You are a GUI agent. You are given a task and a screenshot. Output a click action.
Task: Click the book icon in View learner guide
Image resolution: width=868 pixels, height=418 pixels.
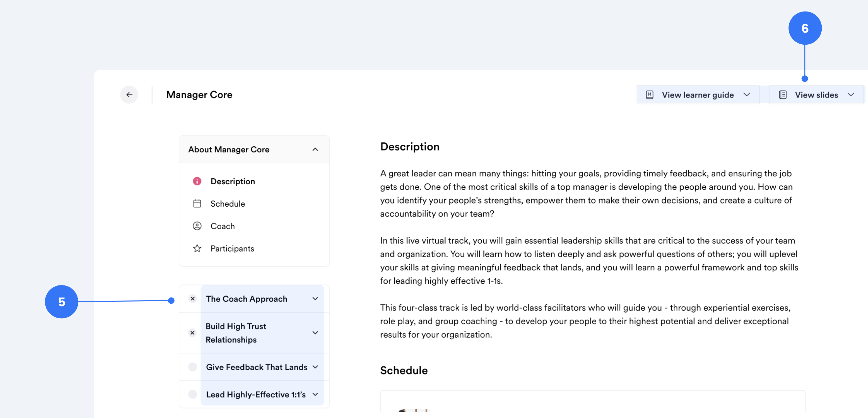[649, 95]
